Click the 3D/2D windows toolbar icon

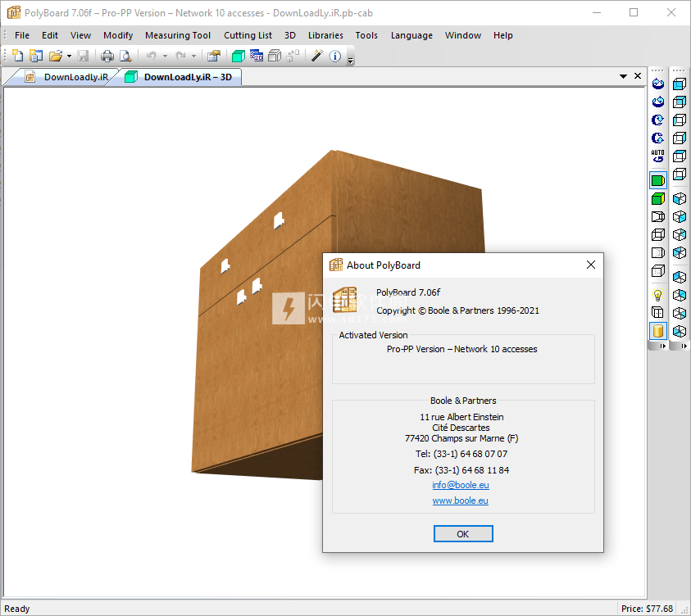pyautogui.click(x=257, y=56)
